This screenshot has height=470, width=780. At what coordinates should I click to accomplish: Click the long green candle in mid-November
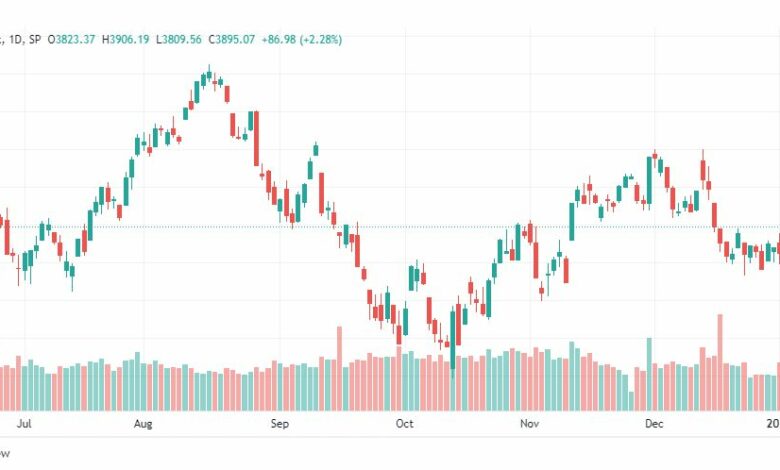tap(572, 221)
